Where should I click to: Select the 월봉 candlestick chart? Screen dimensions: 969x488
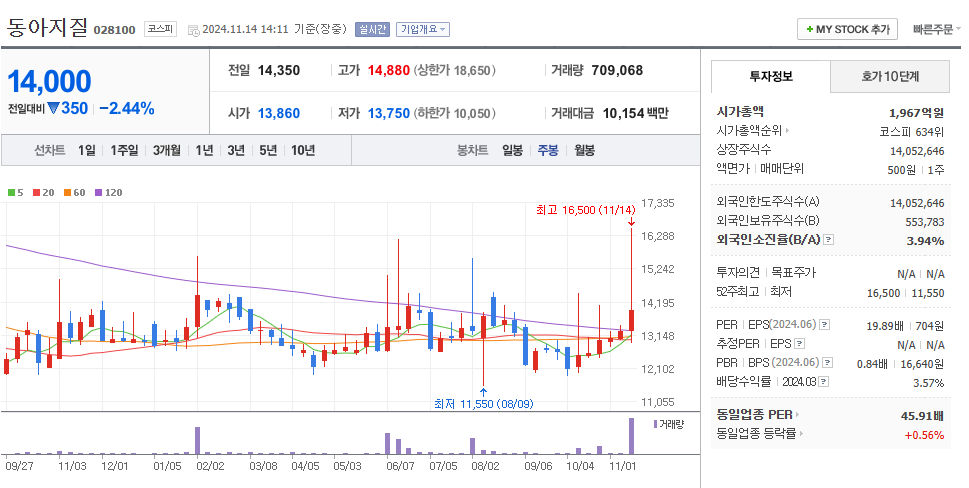coord(585,150)
